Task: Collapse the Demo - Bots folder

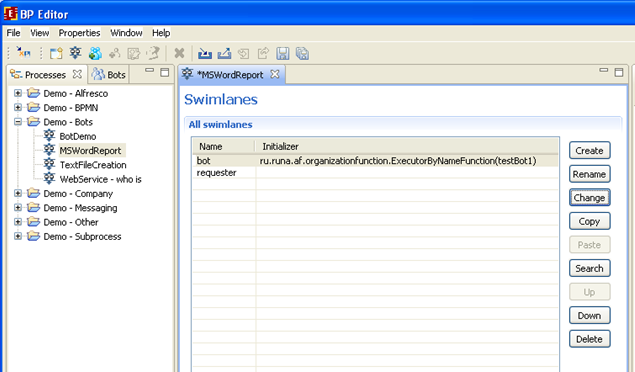Action: pyautogui.click(x=18, y=121)
